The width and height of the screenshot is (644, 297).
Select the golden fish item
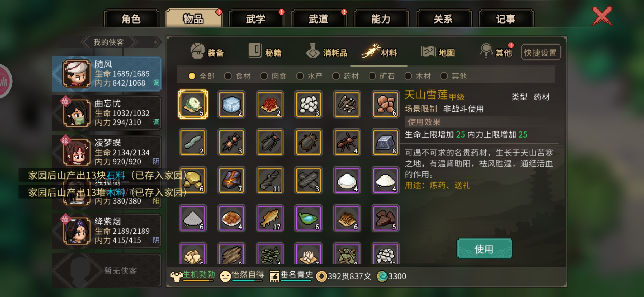coord(270,218)
